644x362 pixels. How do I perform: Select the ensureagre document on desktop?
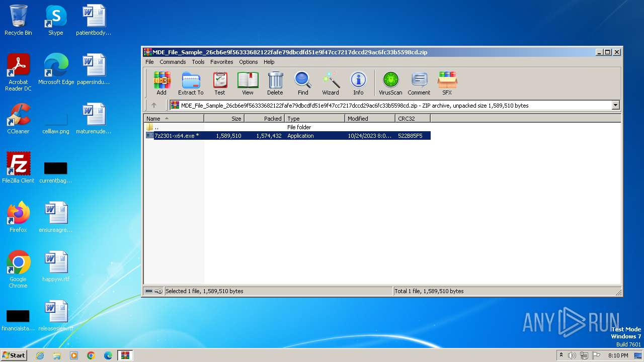tap(56, 217)
